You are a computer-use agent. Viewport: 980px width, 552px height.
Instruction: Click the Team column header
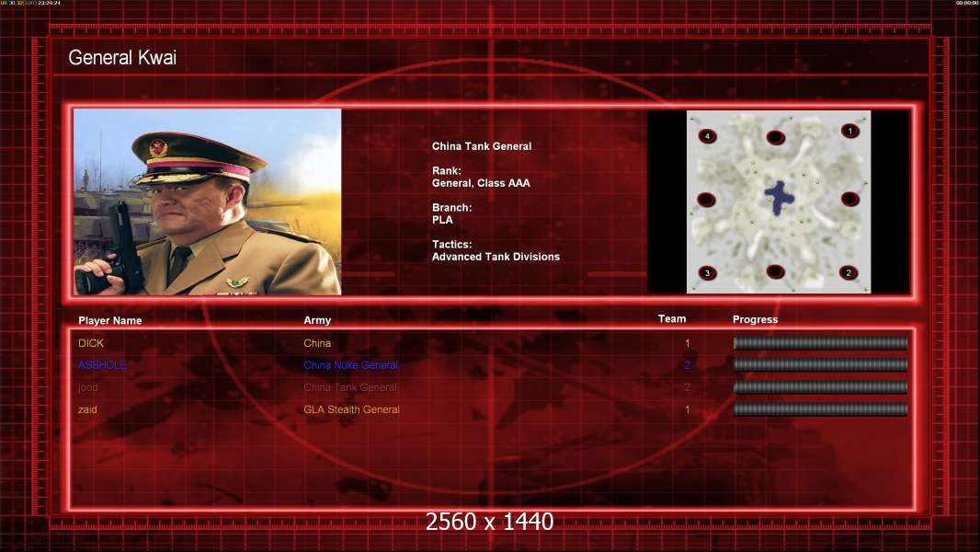672,319
